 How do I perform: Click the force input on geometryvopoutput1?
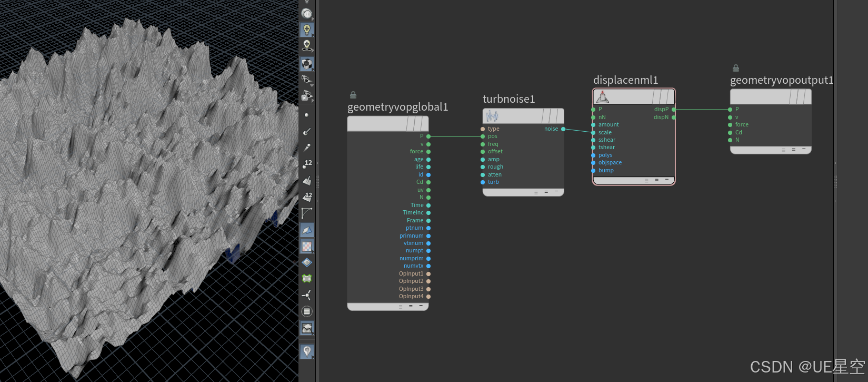tap(730, 125)
